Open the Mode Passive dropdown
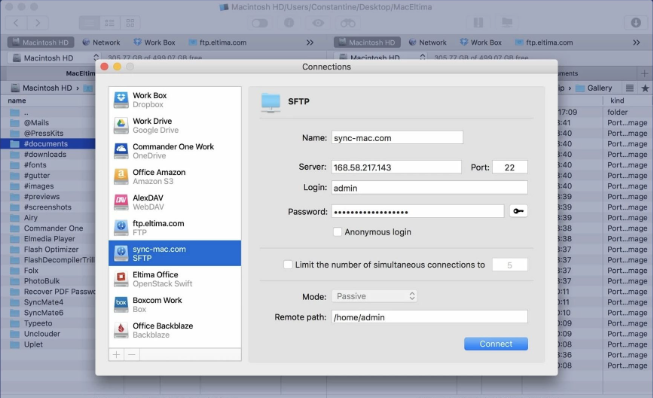Image resolution: width=653 pixels, height=398 pixels. pos(374,296)
